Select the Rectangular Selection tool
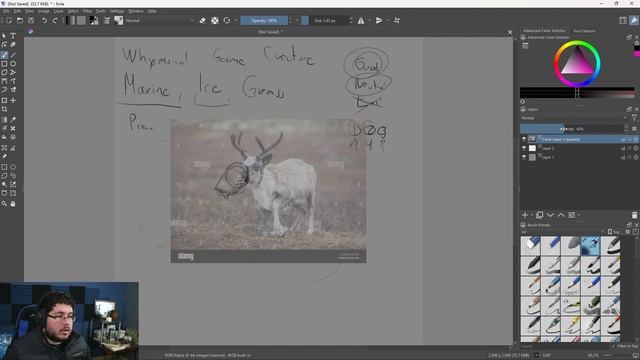Image resolution: width=640 pixels, height=360 pixels. [4, 167]
